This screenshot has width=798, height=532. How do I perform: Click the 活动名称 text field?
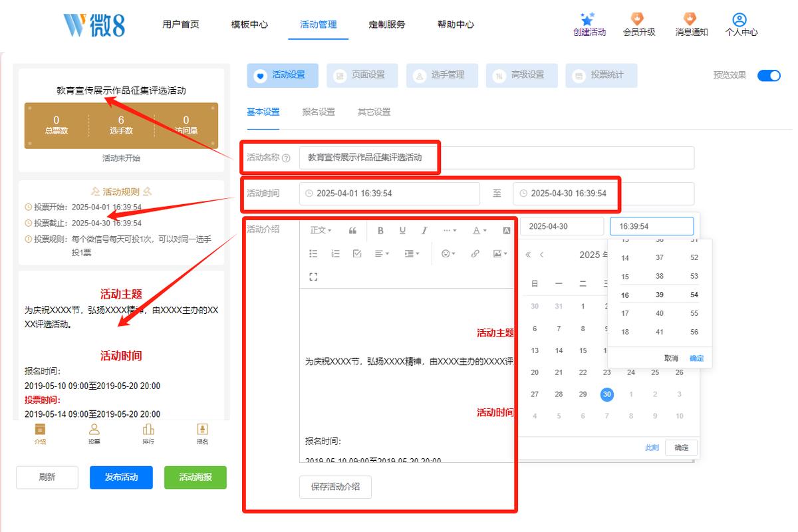click(x=497, y=158)
